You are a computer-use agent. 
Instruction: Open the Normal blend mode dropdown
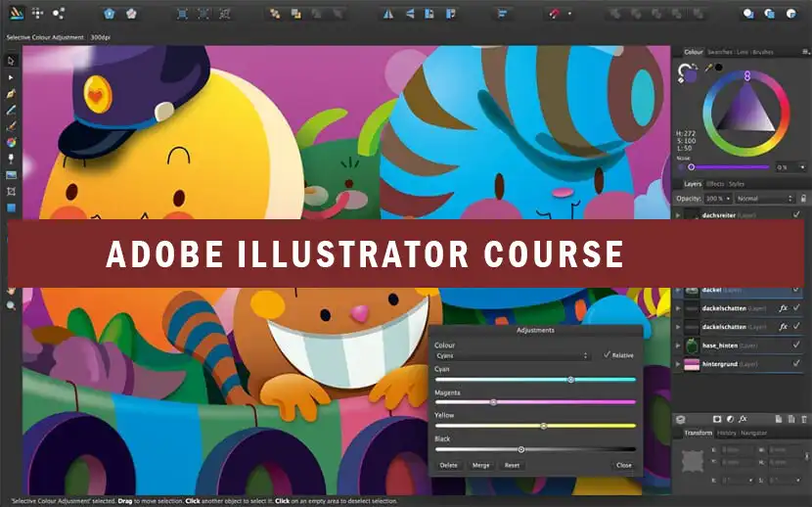[x=764, y=199]
